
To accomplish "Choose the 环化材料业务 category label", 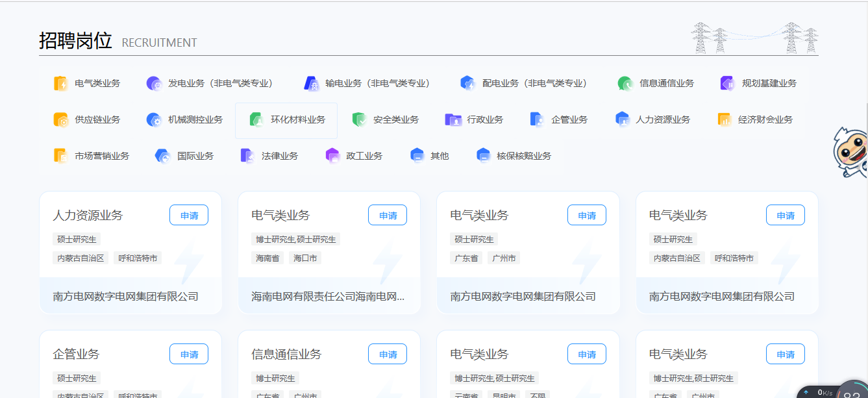I will click(298, 119).
